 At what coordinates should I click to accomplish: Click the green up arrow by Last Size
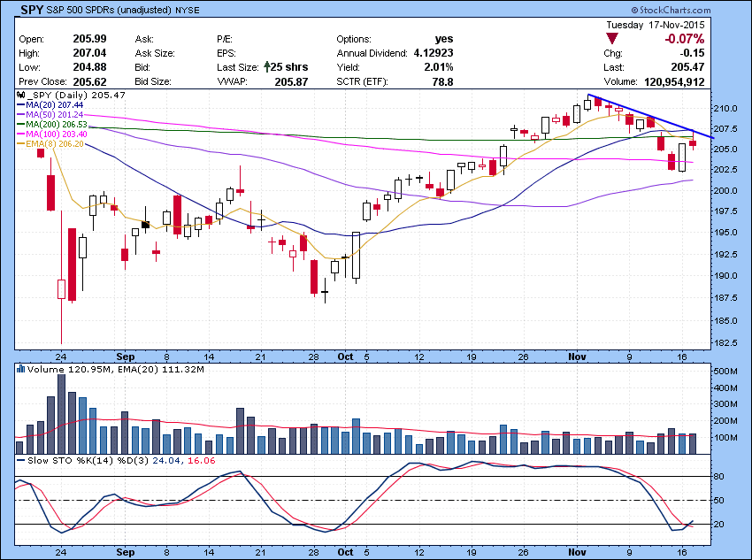click(x=266, y=67)
